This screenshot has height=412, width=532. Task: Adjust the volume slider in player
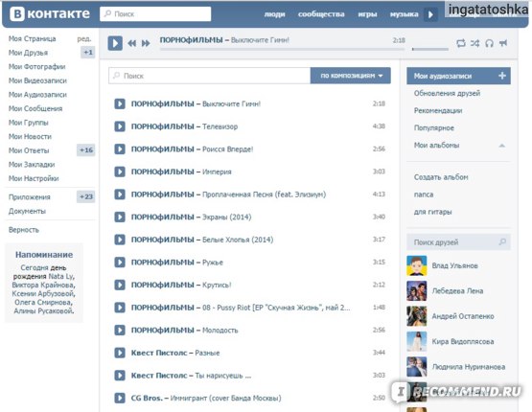pyautogui.click(x=430, y=49)
